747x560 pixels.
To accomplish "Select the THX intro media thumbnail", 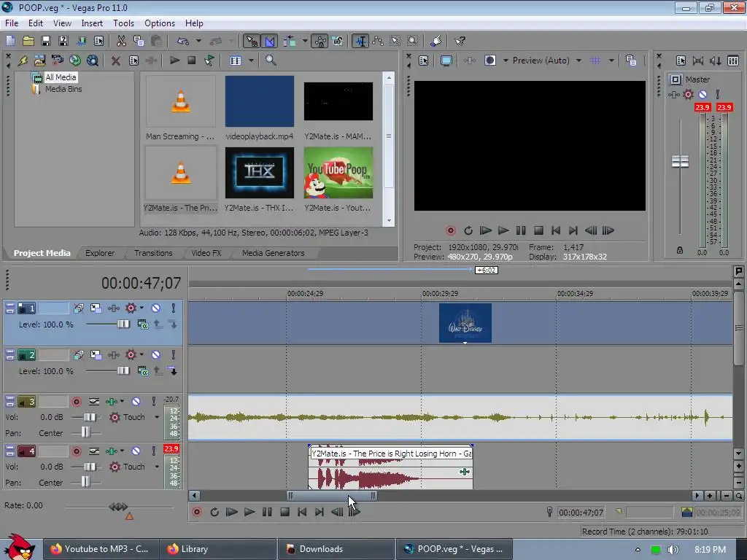I will tap(260, 172).
